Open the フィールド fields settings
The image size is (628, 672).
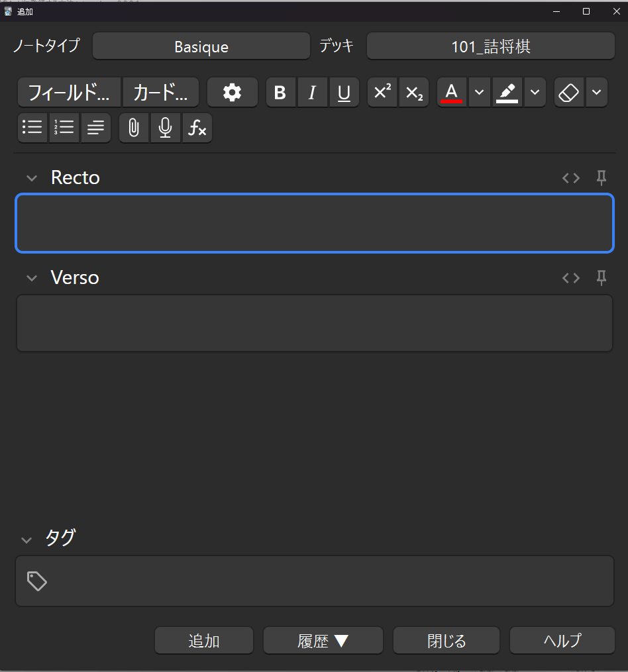[x=69, y=93]
